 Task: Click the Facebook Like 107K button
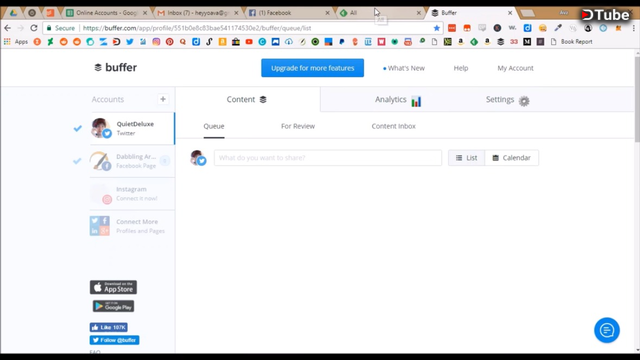pyautogui.click(x=109, y=327)
